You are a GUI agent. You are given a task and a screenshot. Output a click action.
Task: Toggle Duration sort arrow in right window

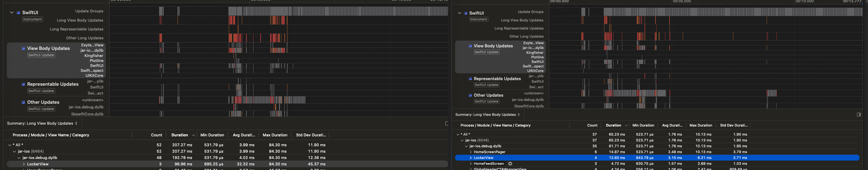pyautogui.click(x=626, y=125)
